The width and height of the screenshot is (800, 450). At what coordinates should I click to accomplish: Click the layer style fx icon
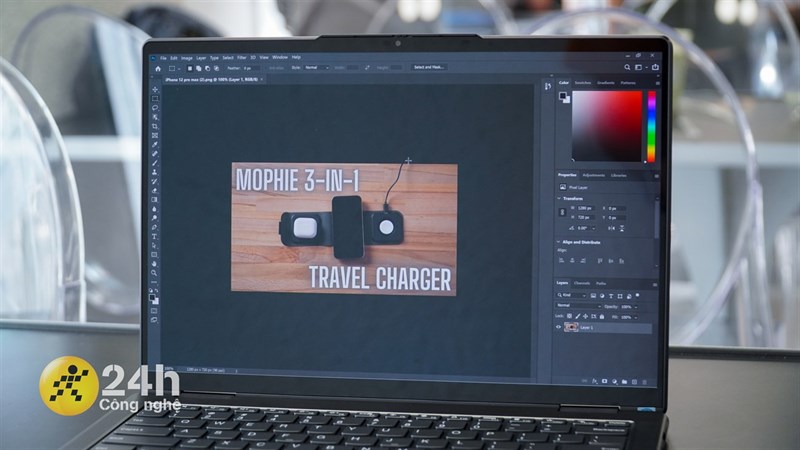[595, 381]
